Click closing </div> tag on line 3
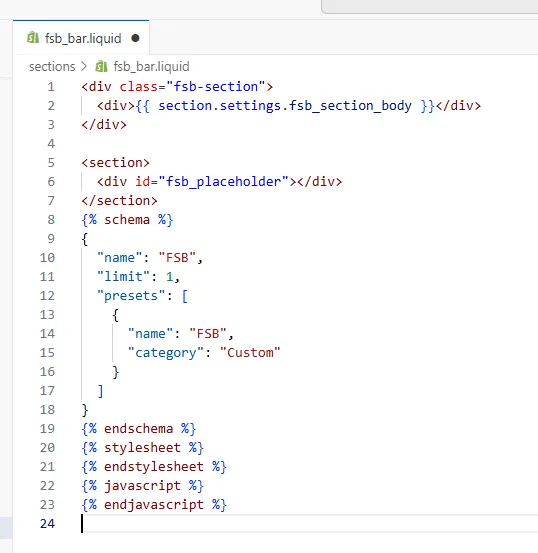The width and height of the screenshot is (538, 553). [x=104, y=125]
